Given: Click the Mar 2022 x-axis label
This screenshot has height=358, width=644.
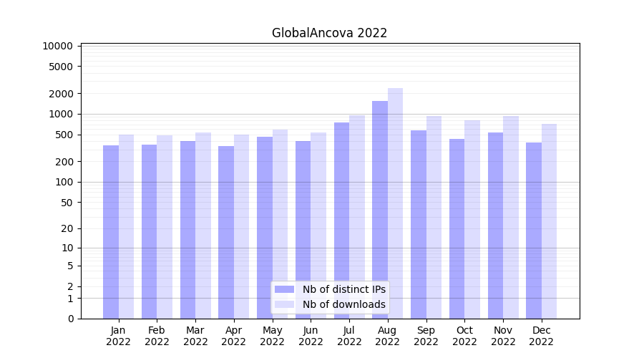Looking at the screenshot, I should [x=195, y=336].
